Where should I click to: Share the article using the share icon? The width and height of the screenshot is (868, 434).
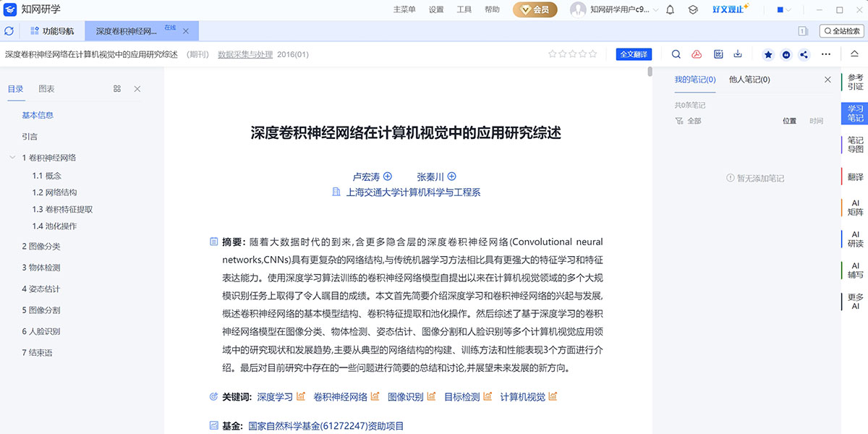point(804,54)
